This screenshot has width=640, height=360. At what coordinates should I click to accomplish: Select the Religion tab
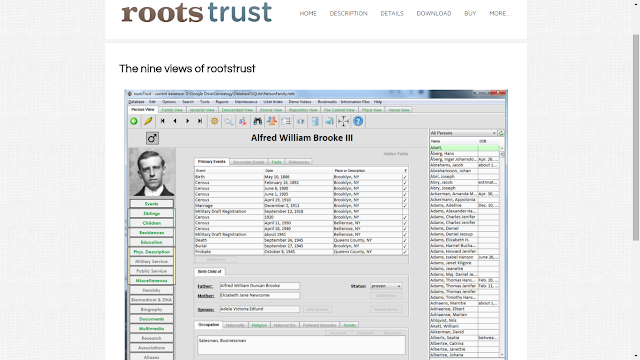point(259,325)
